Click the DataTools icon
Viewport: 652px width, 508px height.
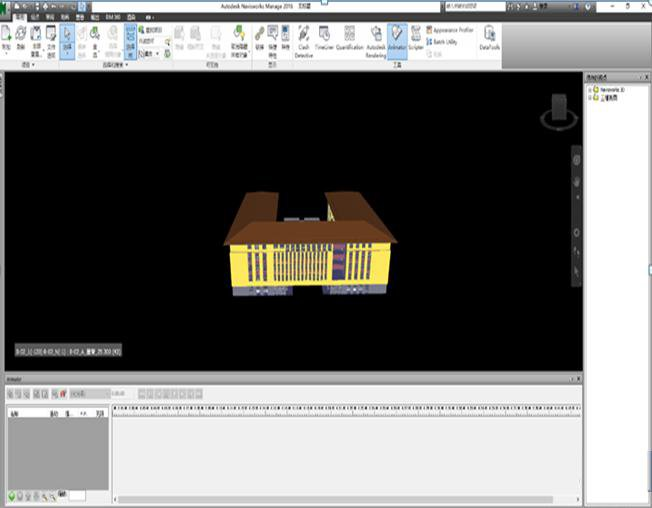489,38
